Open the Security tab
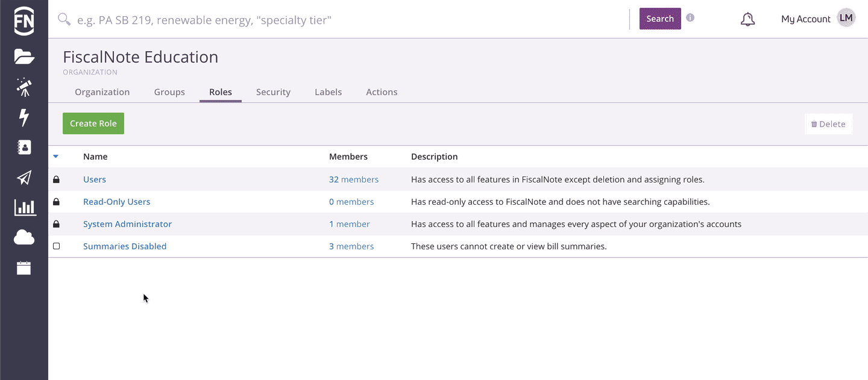Screen dimensions: 868x380 [x=273, y=92]
